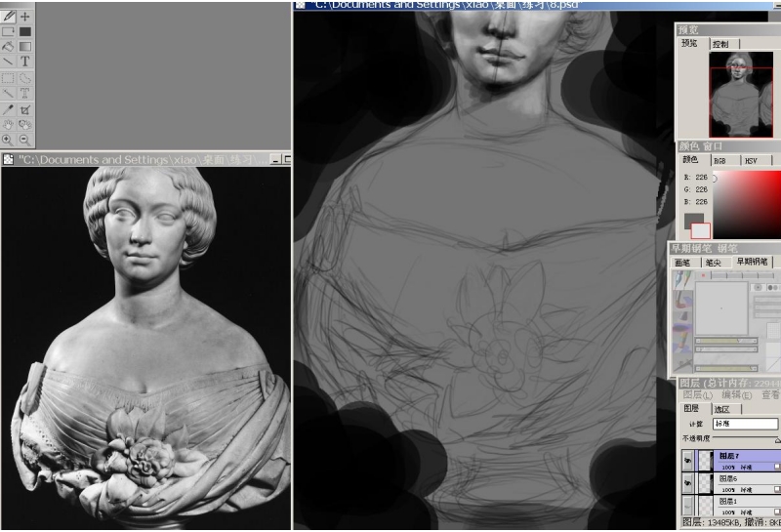Click the reference image window title bar
This screenshot has width=781, height=532.
[x=145, y=159]
